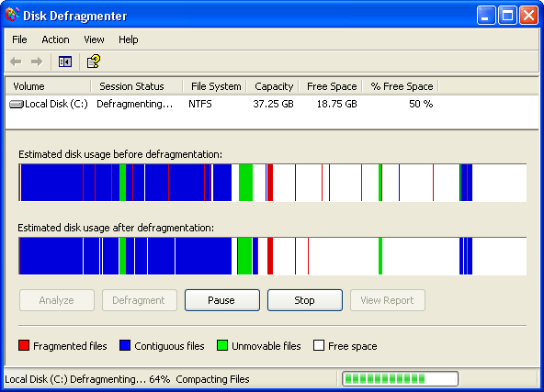The image size is (544, 392).
Task: Sort by the % Free Space column header
Action: tap(401, 86)
